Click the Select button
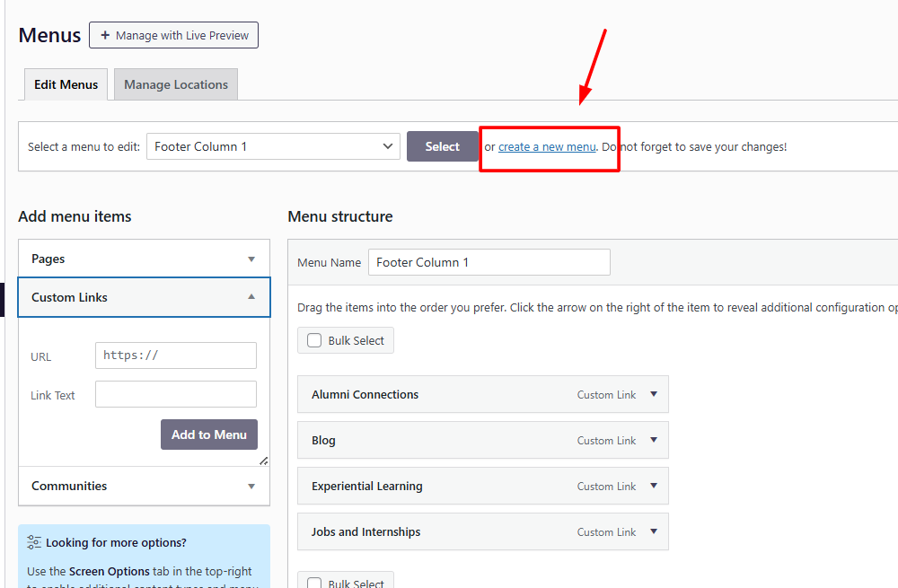Viewport: 898px width, 588px height. click(442, 146)
